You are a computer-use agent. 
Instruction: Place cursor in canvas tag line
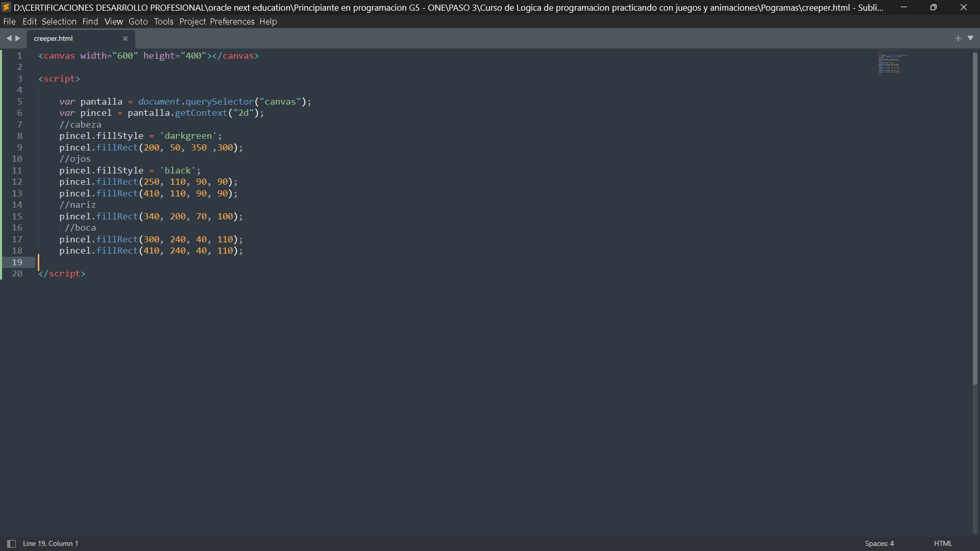(149, 56)
